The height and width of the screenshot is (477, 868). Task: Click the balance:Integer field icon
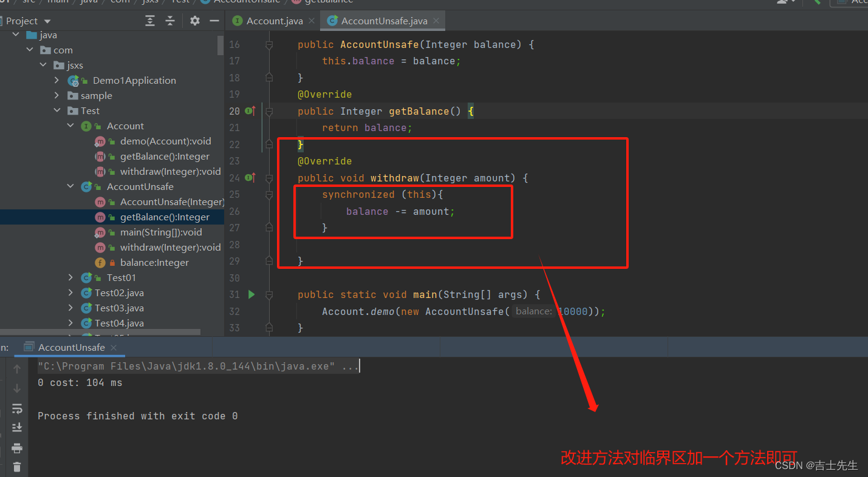(100, 263)
